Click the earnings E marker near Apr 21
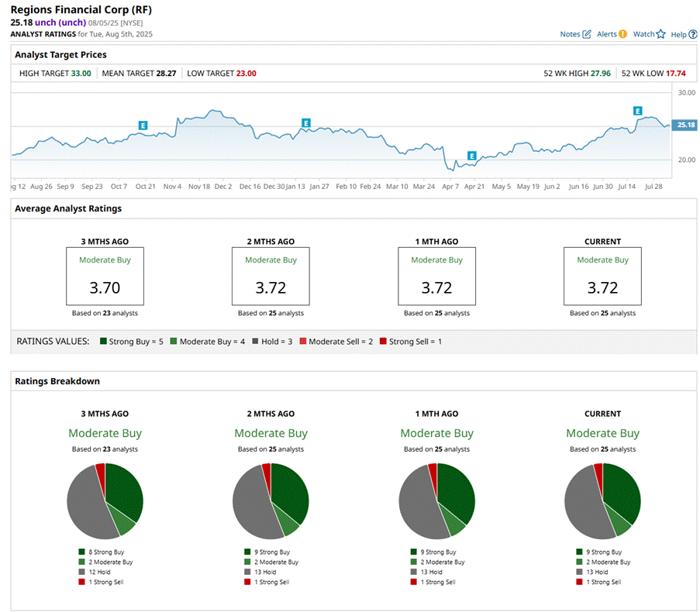Screen dimensions: 700x612 pos(472,156)
